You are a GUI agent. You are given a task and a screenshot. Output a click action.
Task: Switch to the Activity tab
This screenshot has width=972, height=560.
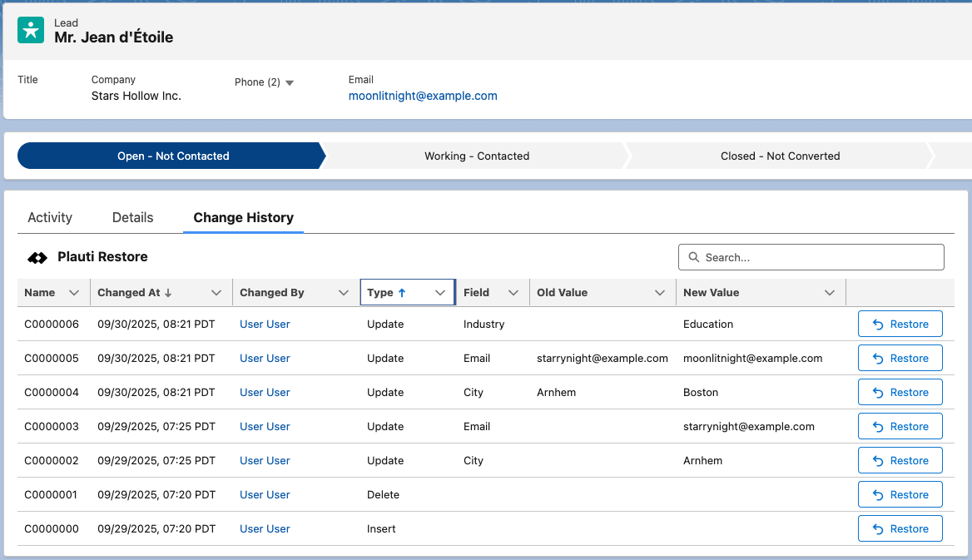click(50, 218)
